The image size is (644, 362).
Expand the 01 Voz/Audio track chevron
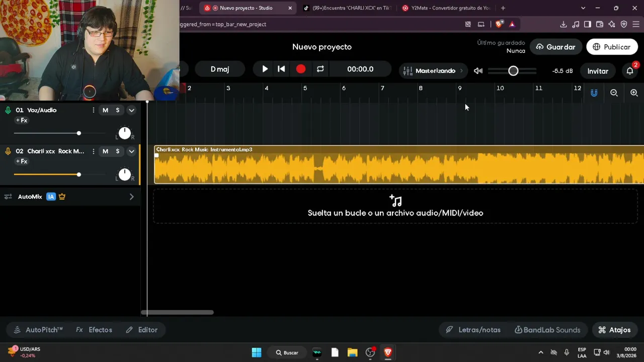tap(131, 110)
